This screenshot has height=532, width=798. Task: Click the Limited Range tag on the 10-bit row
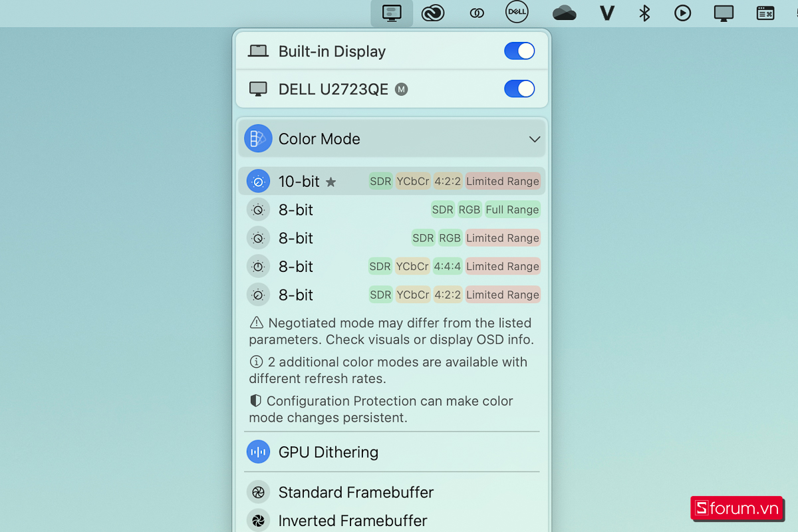point(503,181)
